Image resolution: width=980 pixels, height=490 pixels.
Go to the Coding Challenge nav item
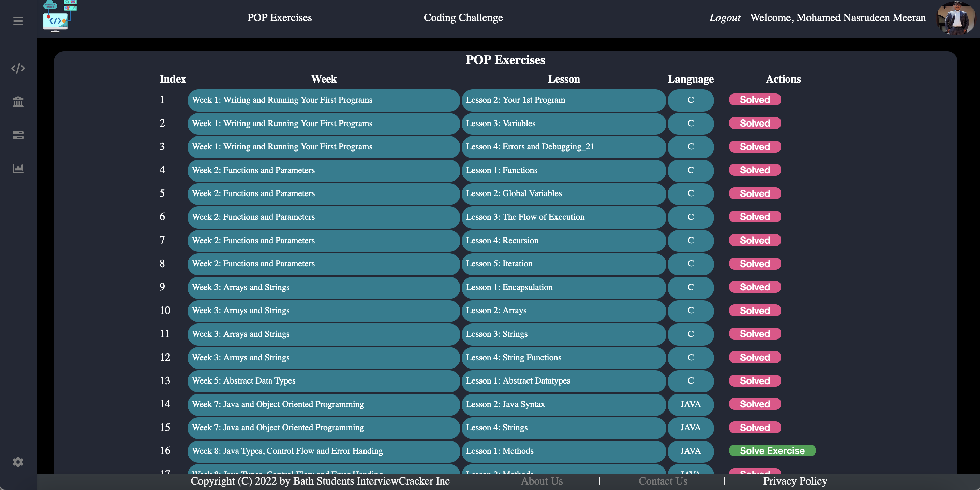click(x=463, y=17)
